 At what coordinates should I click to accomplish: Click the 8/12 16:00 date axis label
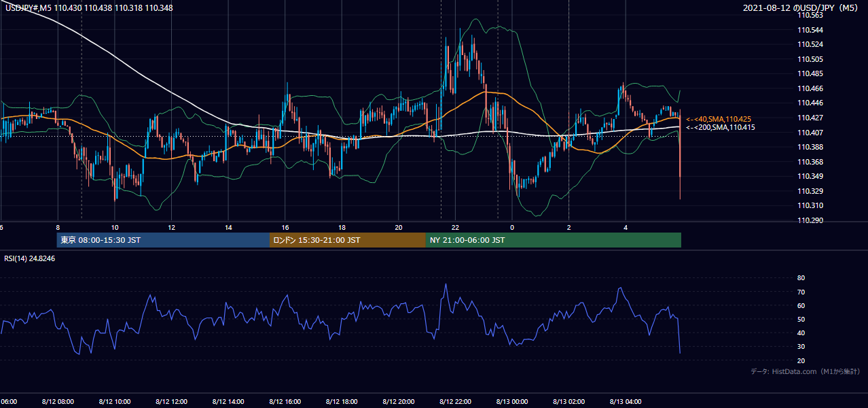[x=285, y=402]
